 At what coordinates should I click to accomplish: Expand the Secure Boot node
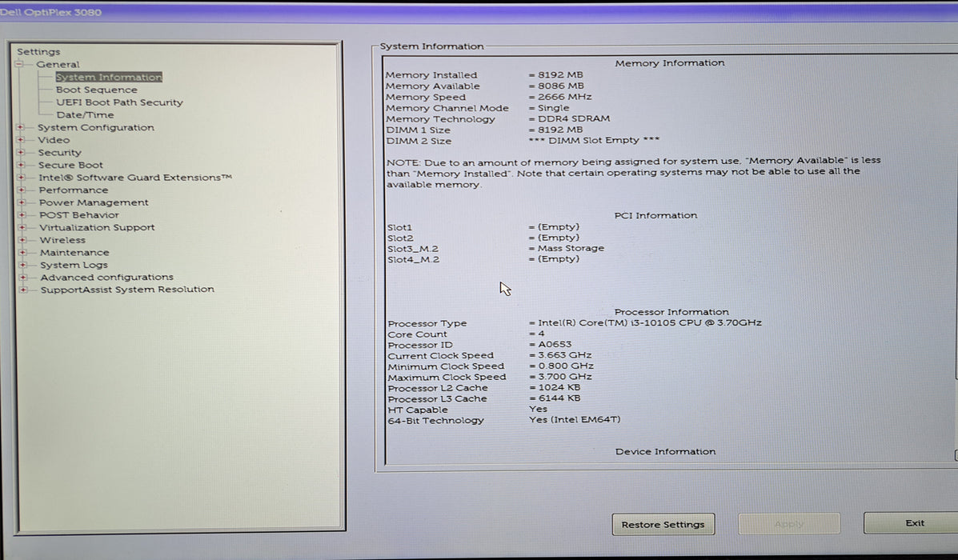point(22,165)
